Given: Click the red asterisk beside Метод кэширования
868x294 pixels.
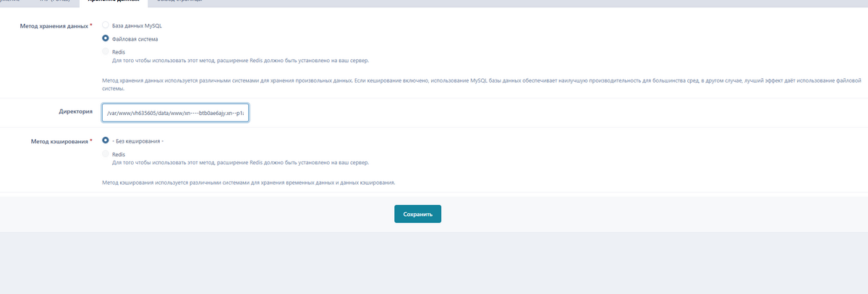Looking at the screenshot, I should tap(91, 141).
